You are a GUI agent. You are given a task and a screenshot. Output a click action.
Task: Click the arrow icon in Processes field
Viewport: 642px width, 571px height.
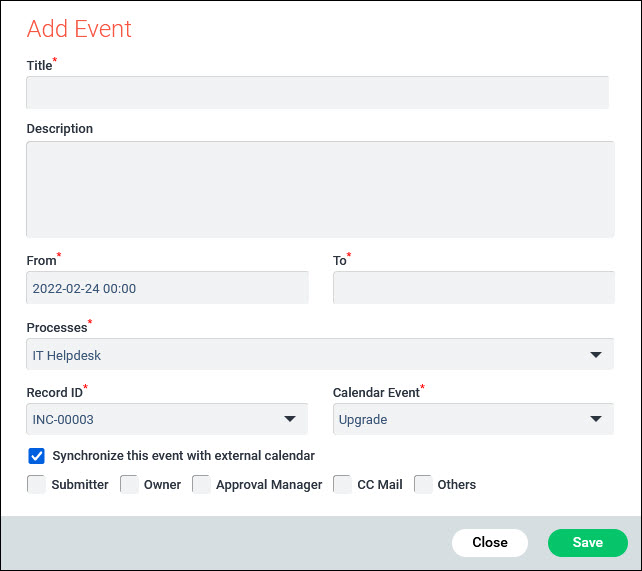pos(596,355)
